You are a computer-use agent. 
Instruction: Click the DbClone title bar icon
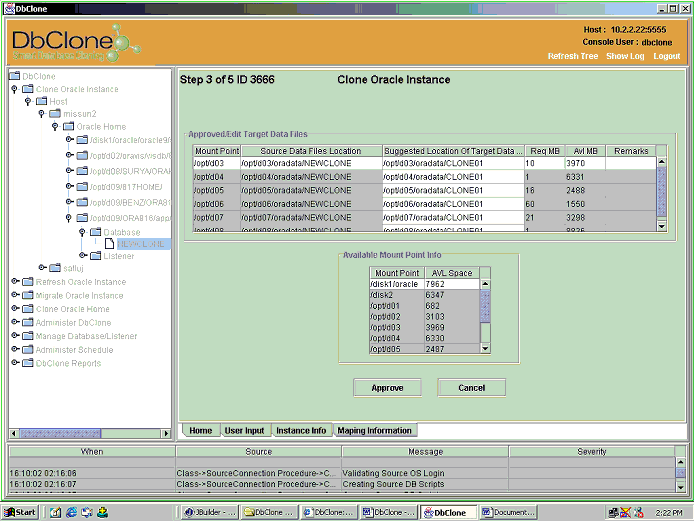click(x=9, y=8)
